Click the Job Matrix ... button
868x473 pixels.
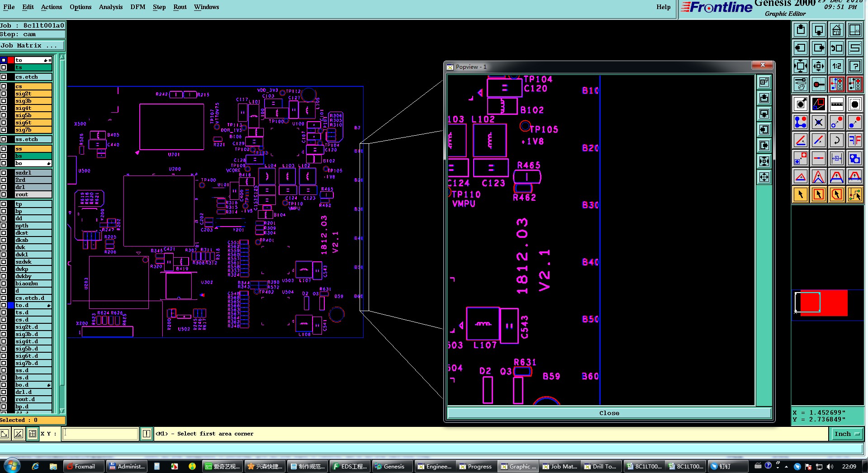tap(33, 46)
